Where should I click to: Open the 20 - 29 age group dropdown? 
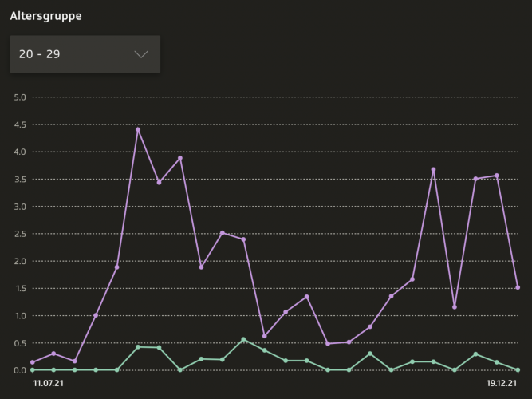pyautogui.click(x=85, y=54)
